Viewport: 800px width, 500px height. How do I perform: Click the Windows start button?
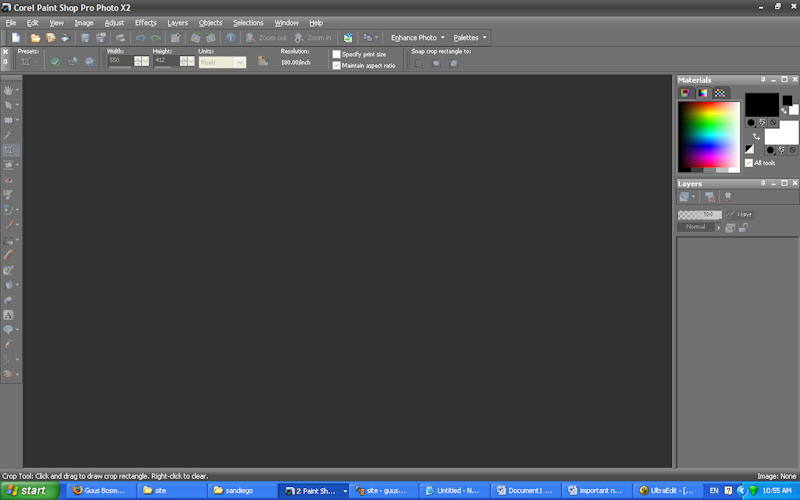[x=30, y=491]
